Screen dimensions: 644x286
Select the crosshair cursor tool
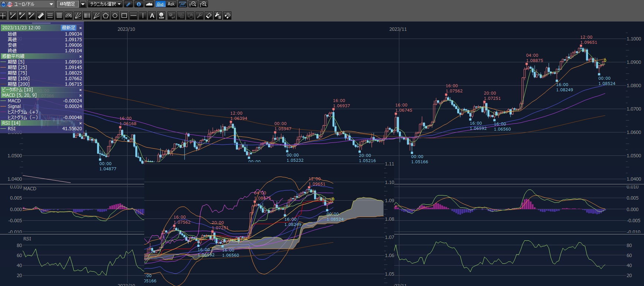pyautogui.click(x=3, y=16)
